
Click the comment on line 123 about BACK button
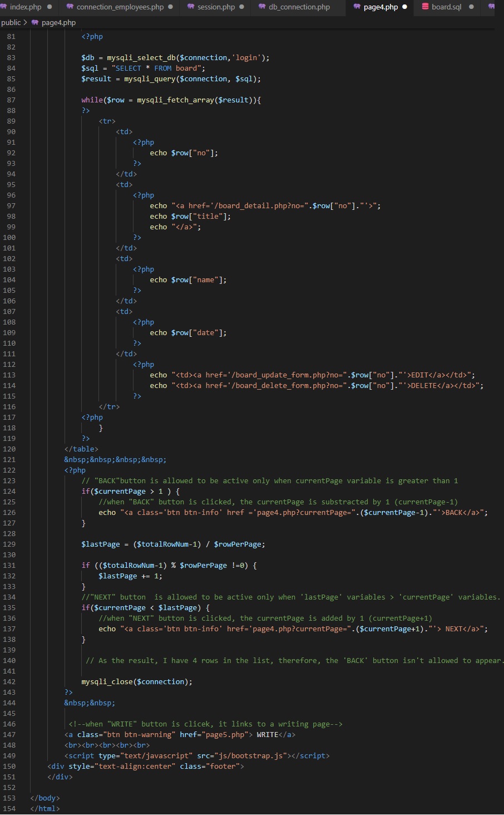pos(270,481)
